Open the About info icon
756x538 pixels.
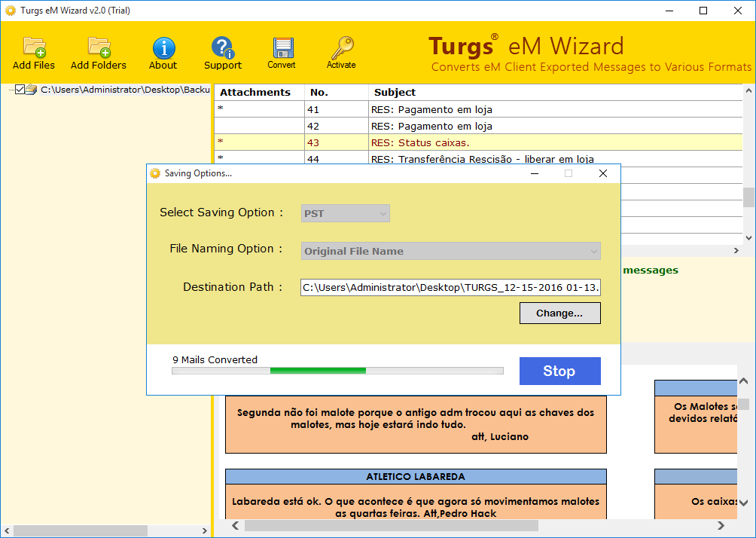(164, 47)
